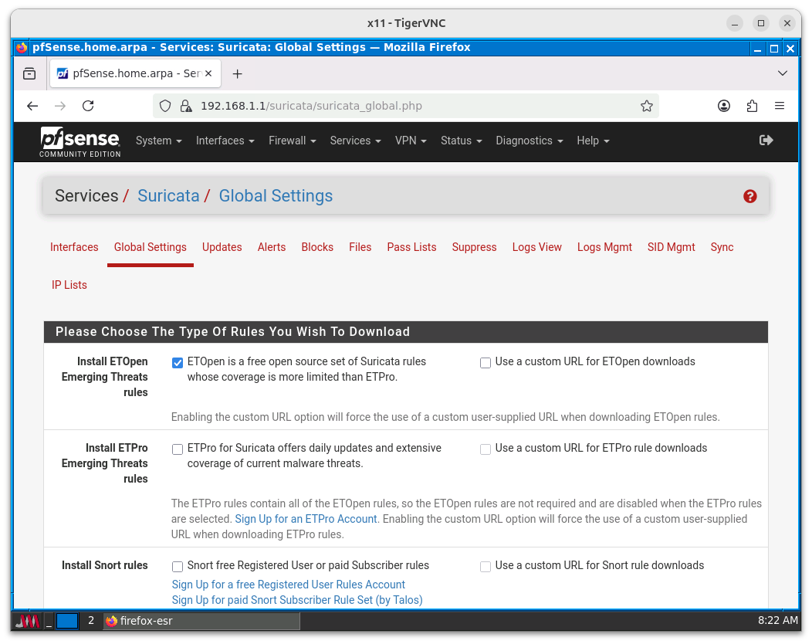Click the Global Settings breadcrumb link
Image resolution: width=812 pixels, height=644 pixels.
pos(276,196)
